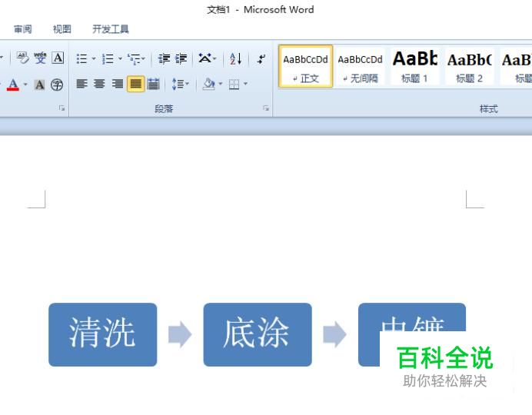
Task: Click the 样式 group label
Action: (x=489, y=109)
